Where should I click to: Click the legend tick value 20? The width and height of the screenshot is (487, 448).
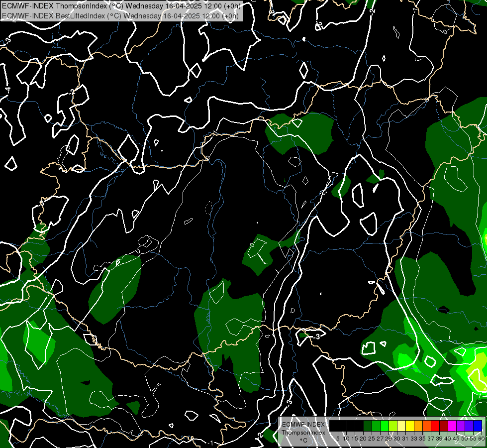(x=363, y=439)
